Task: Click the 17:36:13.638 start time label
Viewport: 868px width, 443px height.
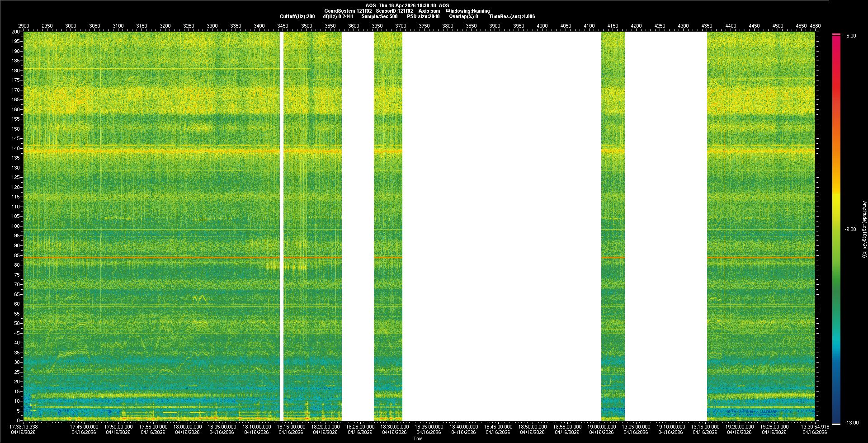Action: 24,427
